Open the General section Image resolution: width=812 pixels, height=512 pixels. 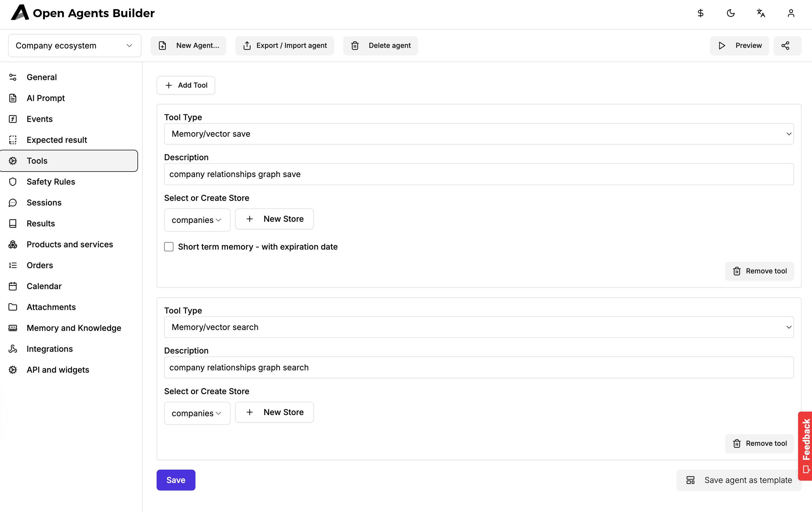point(69,77)
